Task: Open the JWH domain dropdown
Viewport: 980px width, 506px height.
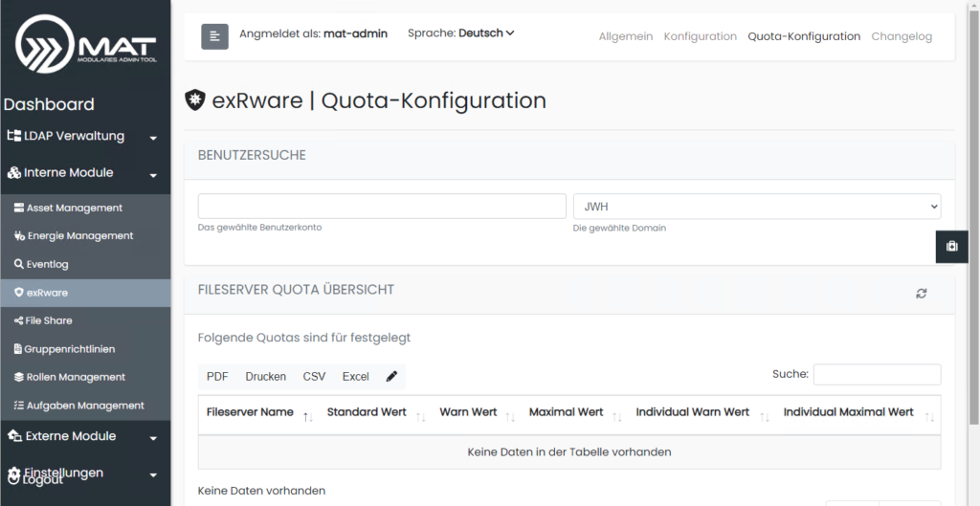Action: coord(756,207)
